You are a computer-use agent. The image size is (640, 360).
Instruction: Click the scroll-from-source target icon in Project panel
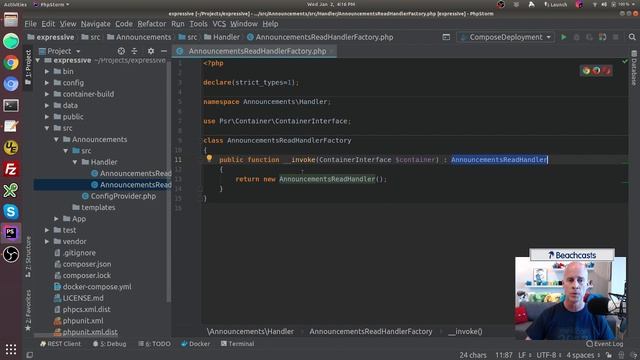pos(121,51)
